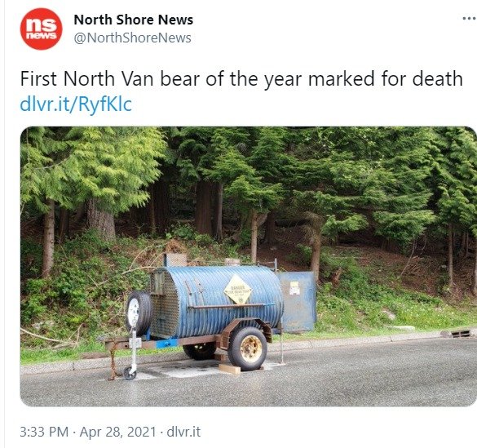Click the spare tire on the trailer front
The image size is (477, 448).
point(138,313)
